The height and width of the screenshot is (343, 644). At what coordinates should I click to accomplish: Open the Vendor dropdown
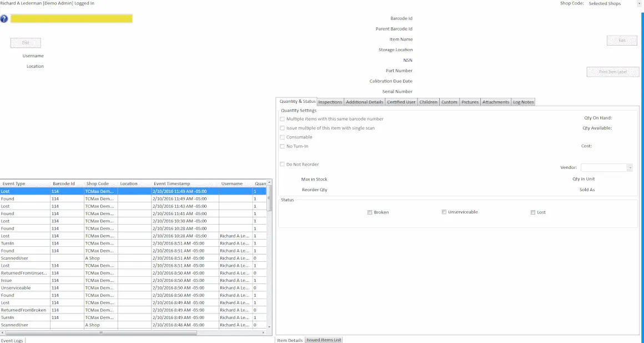point(630,168)
